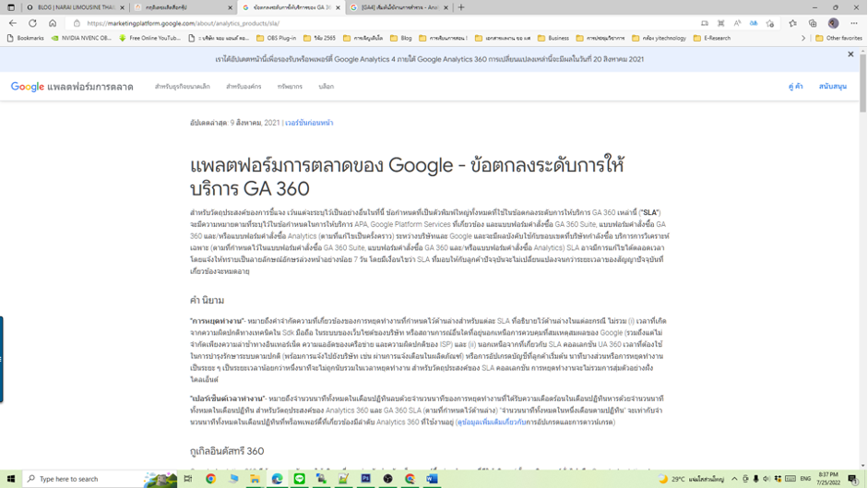Screen dimensions: 868x488
Task: Open a new tab with the plus icon
Action: click(x=461, y=7)
